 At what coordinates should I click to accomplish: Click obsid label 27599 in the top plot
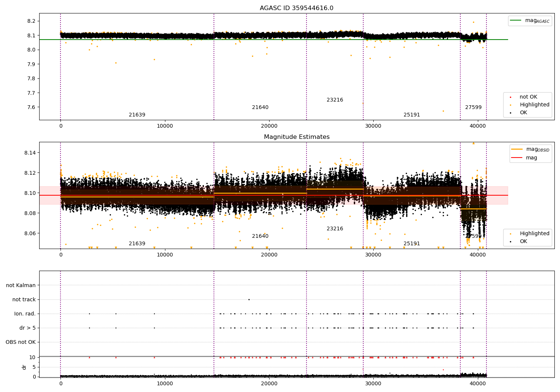pyautogui.click(x=473, y=108)
